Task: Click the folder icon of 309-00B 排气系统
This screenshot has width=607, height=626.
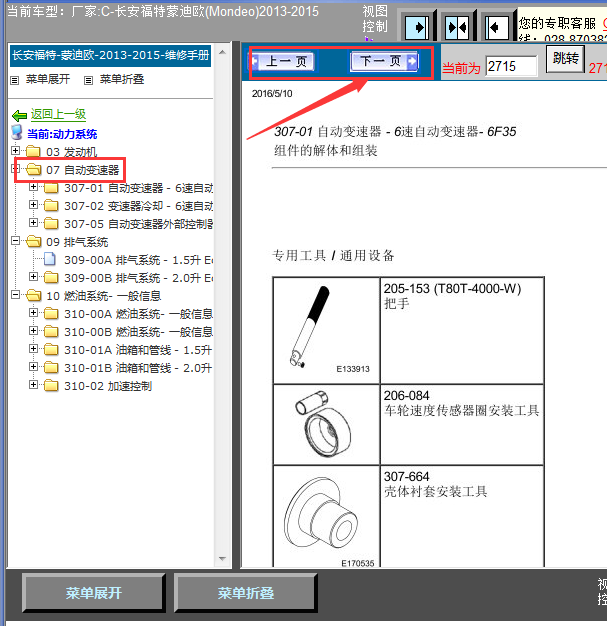Action: pyautogui.click(x=51, y=277)
